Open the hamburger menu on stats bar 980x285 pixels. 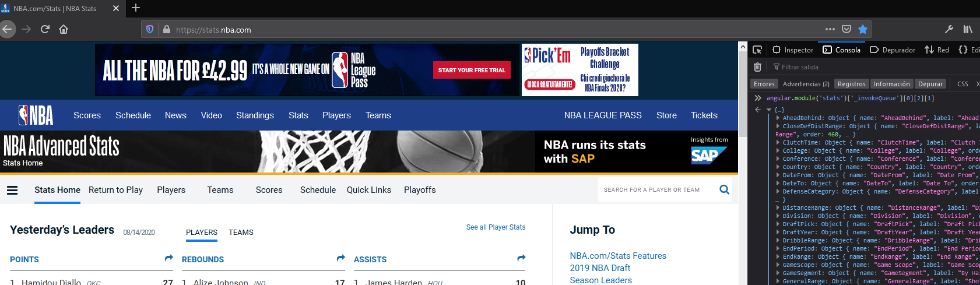tap(12, 190)
